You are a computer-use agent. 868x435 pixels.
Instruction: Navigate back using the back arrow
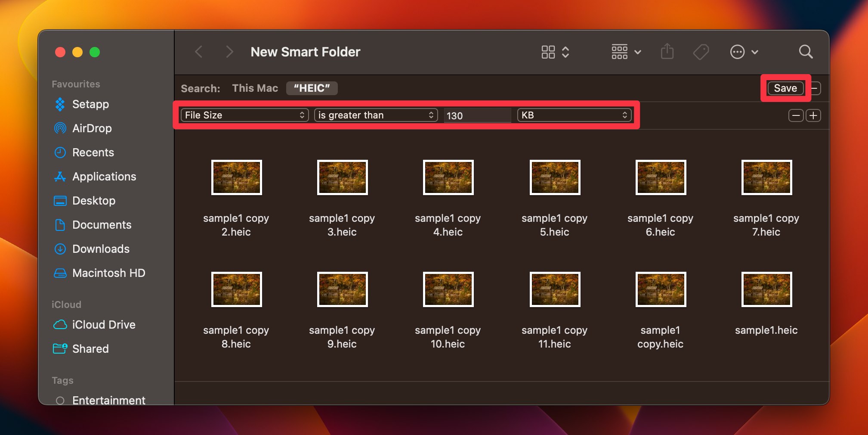pos(199,52)
